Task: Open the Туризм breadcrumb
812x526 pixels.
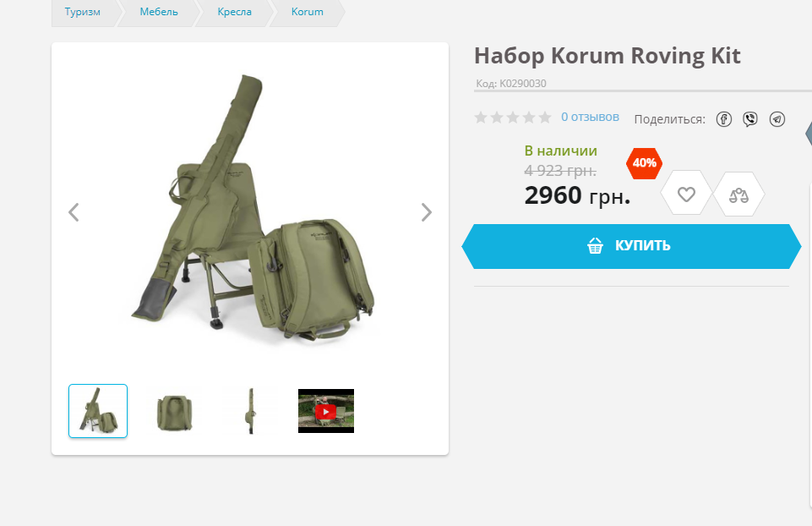Action: pyautogui.click(x=82, y=11)
